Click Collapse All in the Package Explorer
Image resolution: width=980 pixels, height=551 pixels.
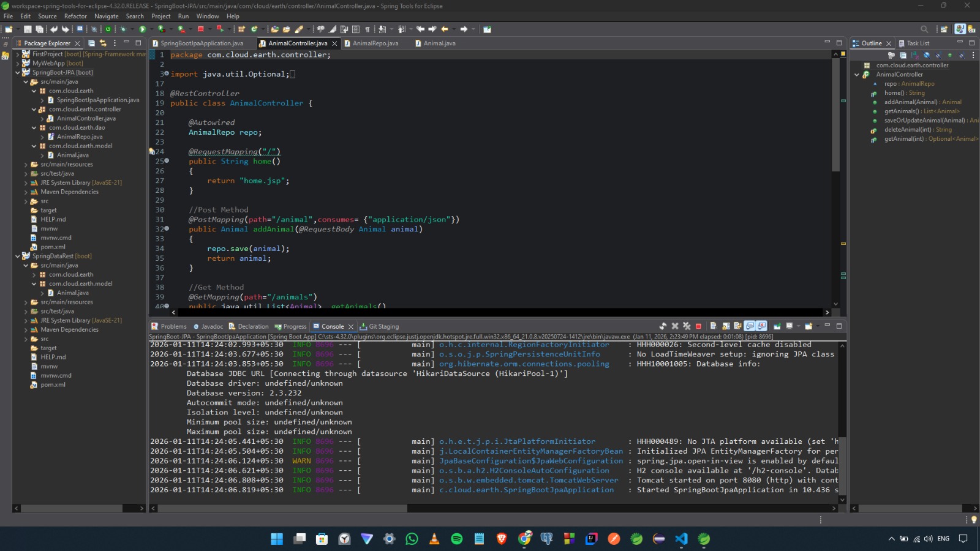(91, 43)
